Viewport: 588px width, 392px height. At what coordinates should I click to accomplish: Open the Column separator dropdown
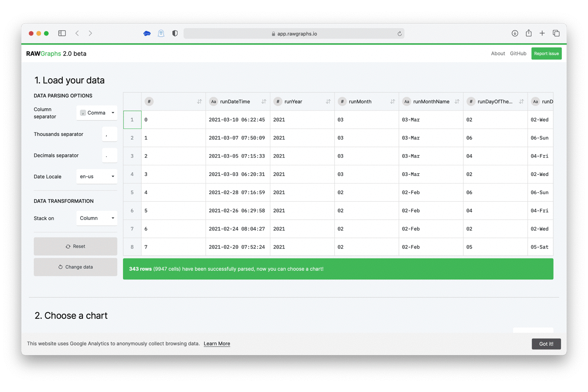97,113
